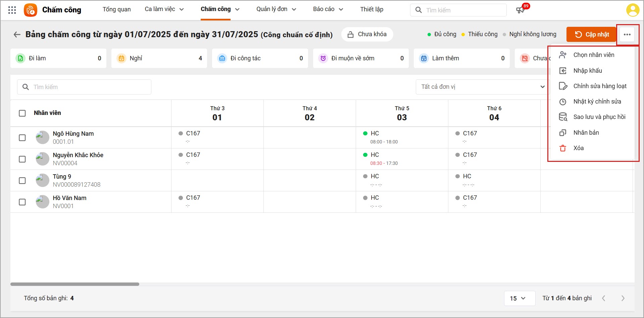Click the horizontal scrollbar under the table
This screenshot has height=318, width=644.
(x=75, y=284)
